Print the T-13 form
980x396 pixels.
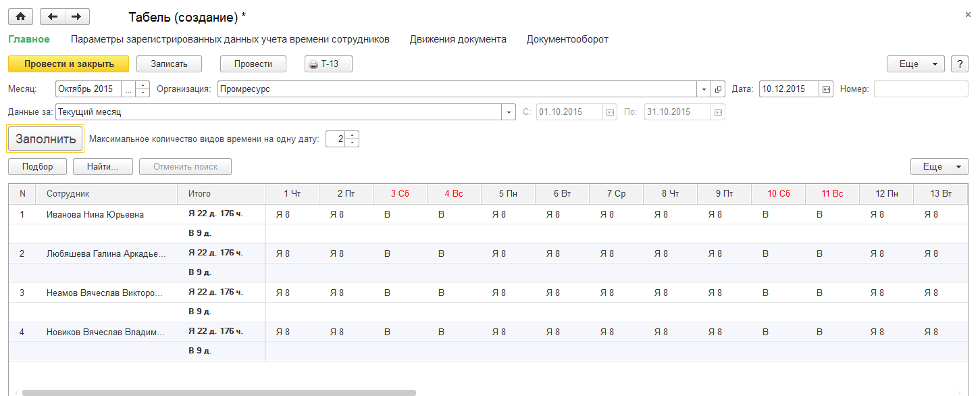[x=328, y=64]
